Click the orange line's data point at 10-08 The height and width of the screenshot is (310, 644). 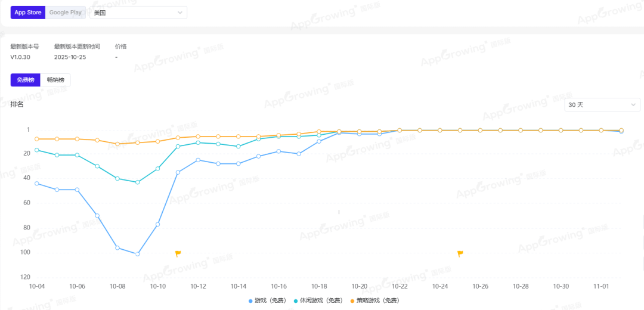[x=117, y=144]
